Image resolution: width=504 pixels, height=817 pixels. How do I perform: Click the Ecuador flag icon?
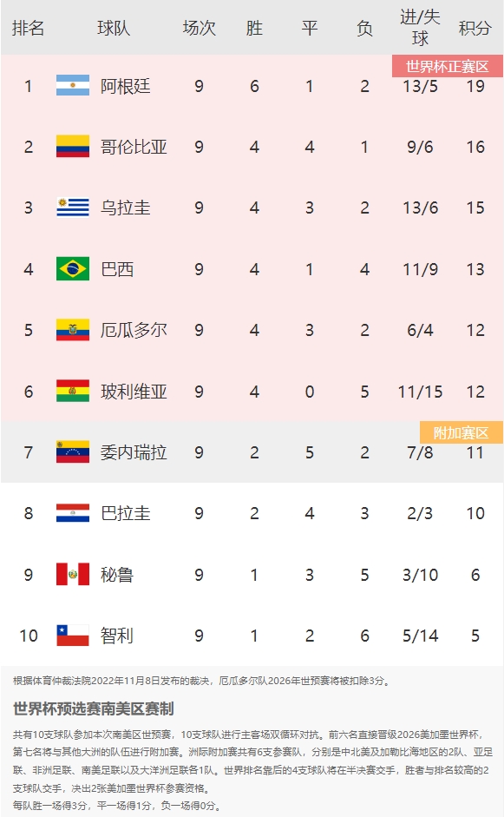point(73,330)
